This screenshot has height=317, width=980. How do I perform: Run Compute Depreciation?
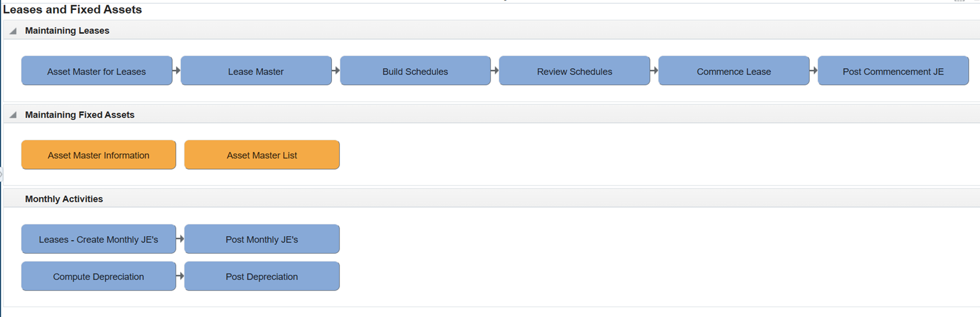click(x=99, y=276)
